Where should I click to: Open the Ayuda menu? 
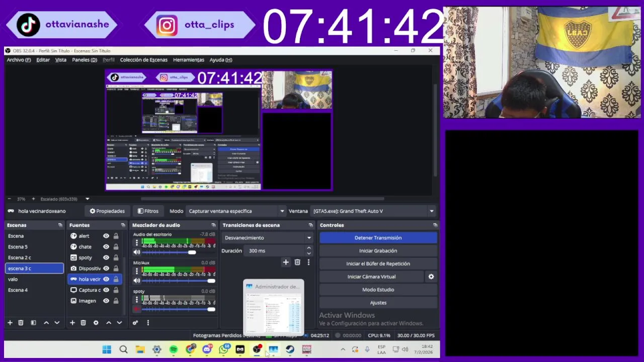tap(221, 60)
